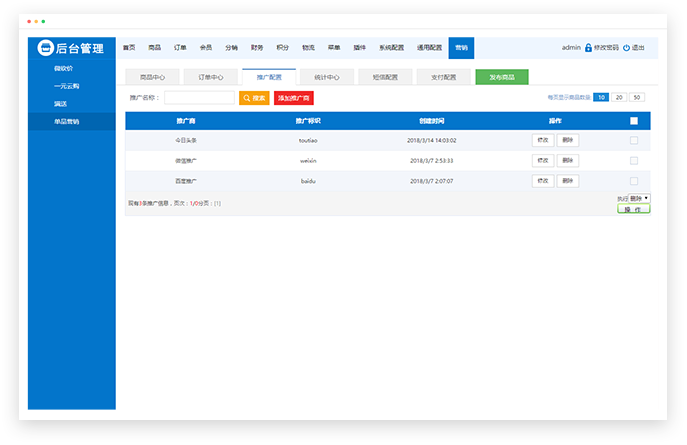Viewport: 687px width, 445px height.
Task: Open the 营销 top menu item
Action: [x=461, y=47]
